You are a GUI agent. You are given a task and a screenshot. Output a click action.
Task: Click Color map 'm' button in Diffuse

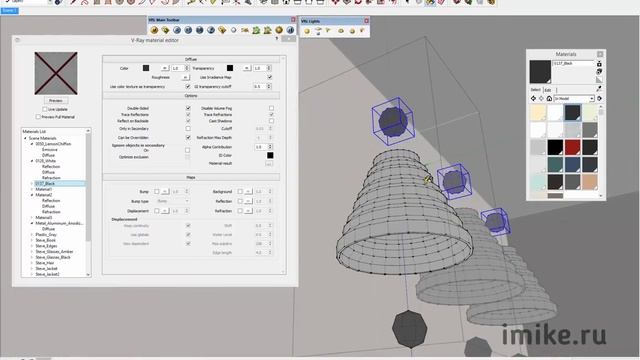coord(164,68)
